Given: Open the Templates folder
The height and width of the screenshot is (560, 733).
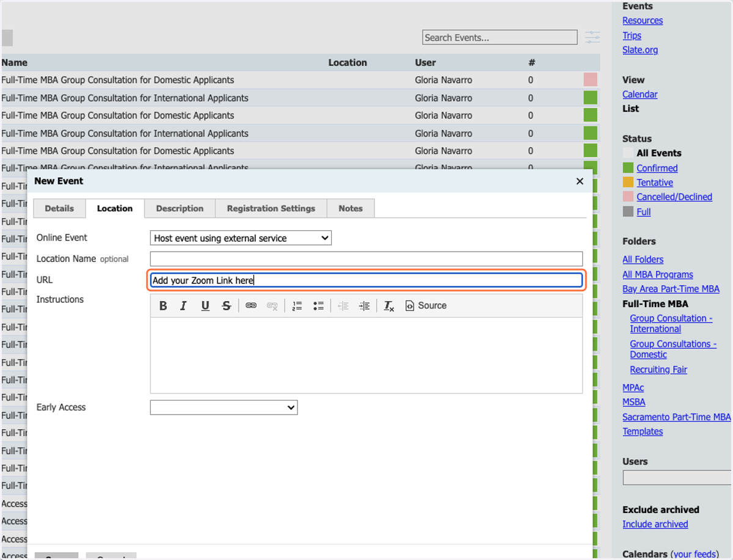Looking at the screenshot, I should (x=643, y=431).
